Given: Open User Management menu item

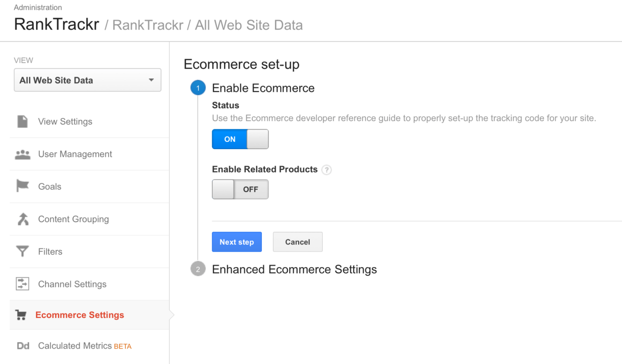Looking at the screenshot, I should 89,154.
